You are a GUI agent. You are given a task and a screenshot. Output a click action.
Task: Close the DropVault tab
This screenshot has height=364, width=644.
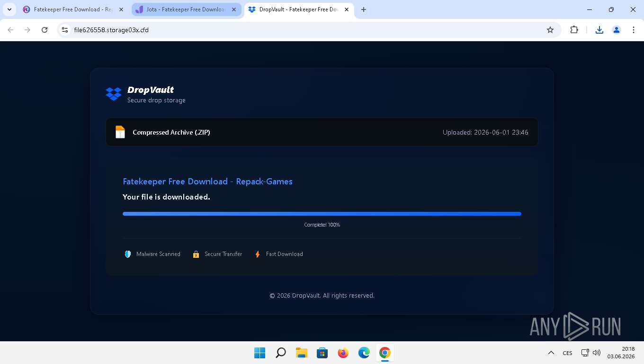click(x=347, y=9)
